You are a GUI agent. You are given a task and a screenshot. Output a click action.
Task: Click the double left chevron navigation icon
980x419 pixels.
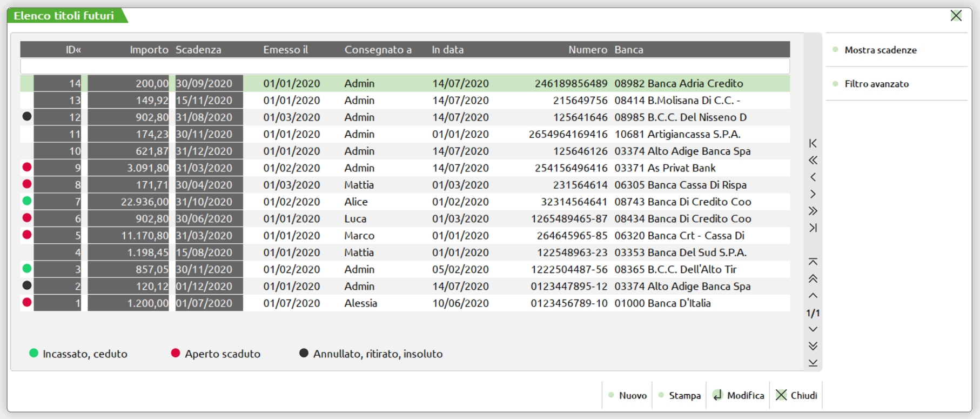(813, 160)
